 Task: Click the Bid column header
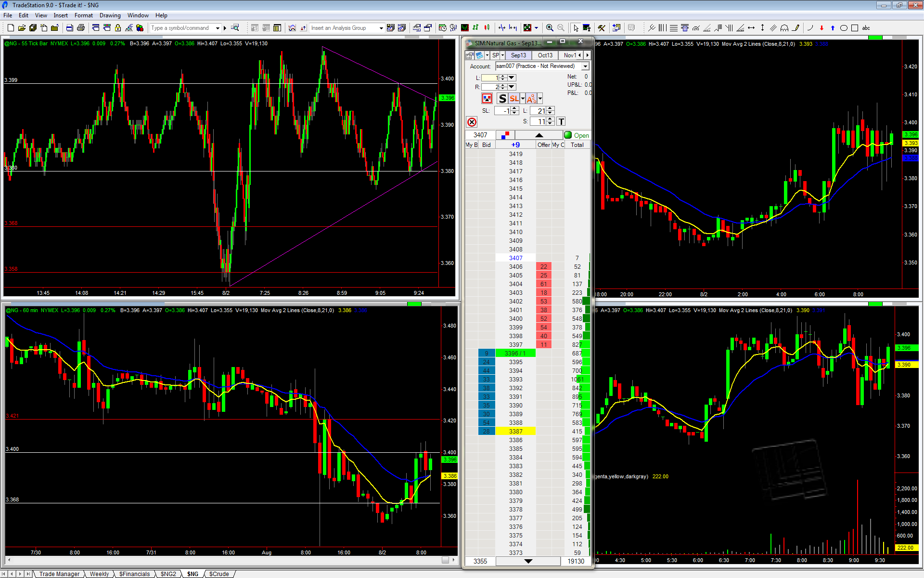tap(487, 144)
